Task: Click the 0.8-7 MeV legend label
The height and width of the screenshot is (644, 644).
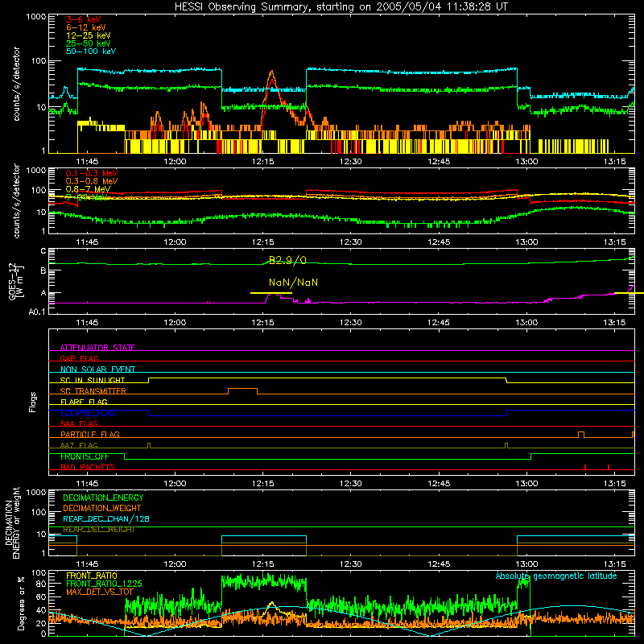Action: 88,189
